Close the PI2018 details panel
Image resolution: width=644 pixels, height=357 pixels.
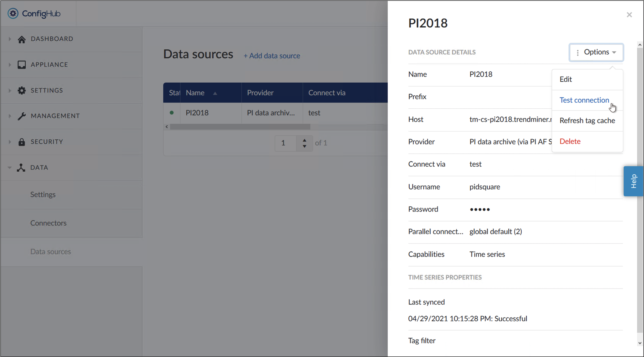pyautogui.click(x=629, y=15)
